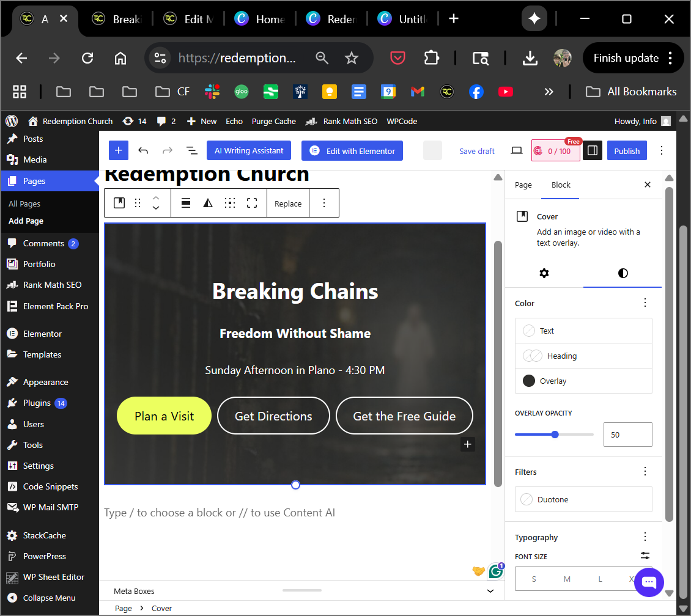Screen dimensions: 691x616
Task: Click the block inserter plus button
Action: (119, 151)
